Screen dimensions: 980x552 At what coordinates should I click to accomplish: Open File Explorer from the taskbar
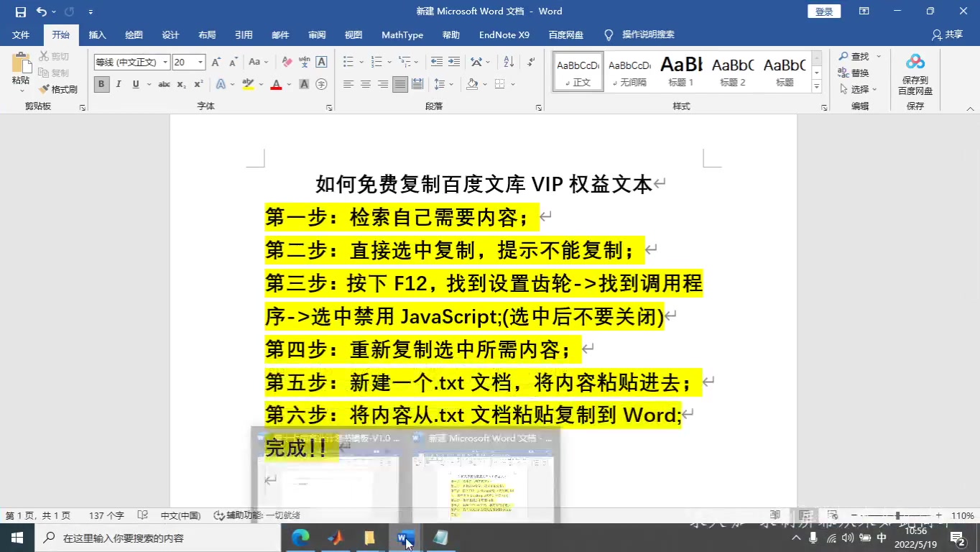click(370, 538)
